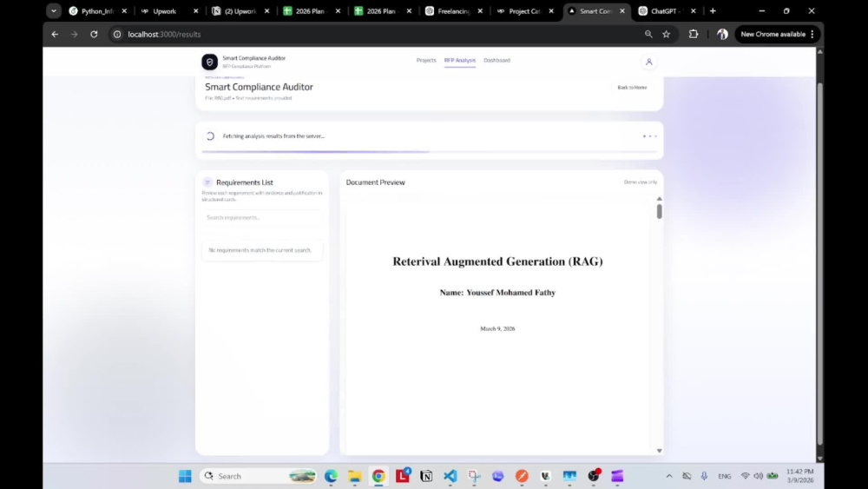Image resolution: width=868 pixels, height=489 pixels.
Task: Close the Freelancing browser tab
Action: point(480,11)
